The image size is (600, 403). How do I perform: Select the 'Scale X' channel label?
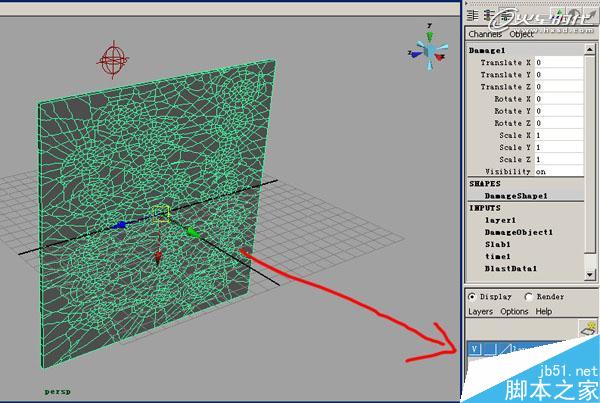pos(515,135)
